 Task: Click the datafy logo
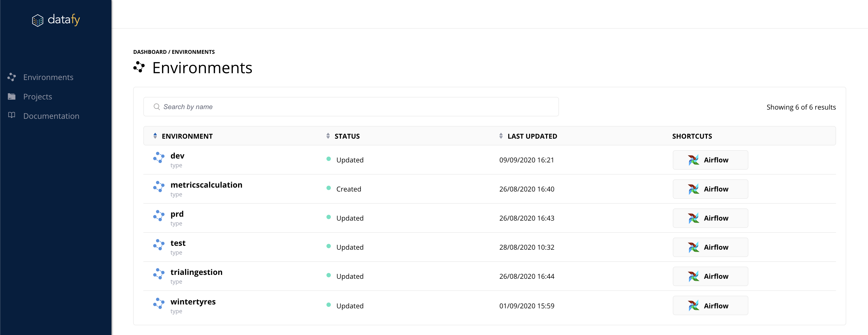tap(56, 20)
